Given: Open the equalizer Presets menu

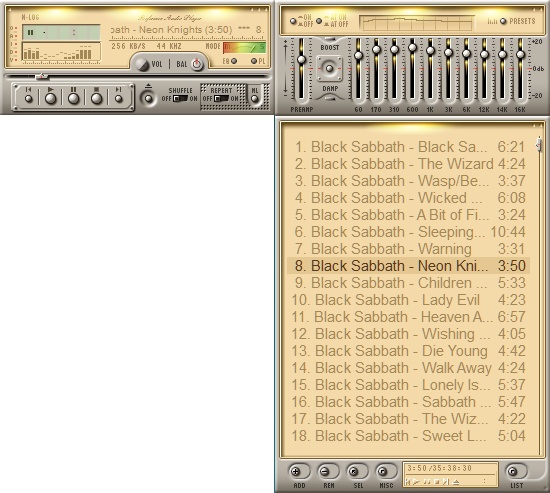Looking at the screenshot, I should [x=503, y=21].
